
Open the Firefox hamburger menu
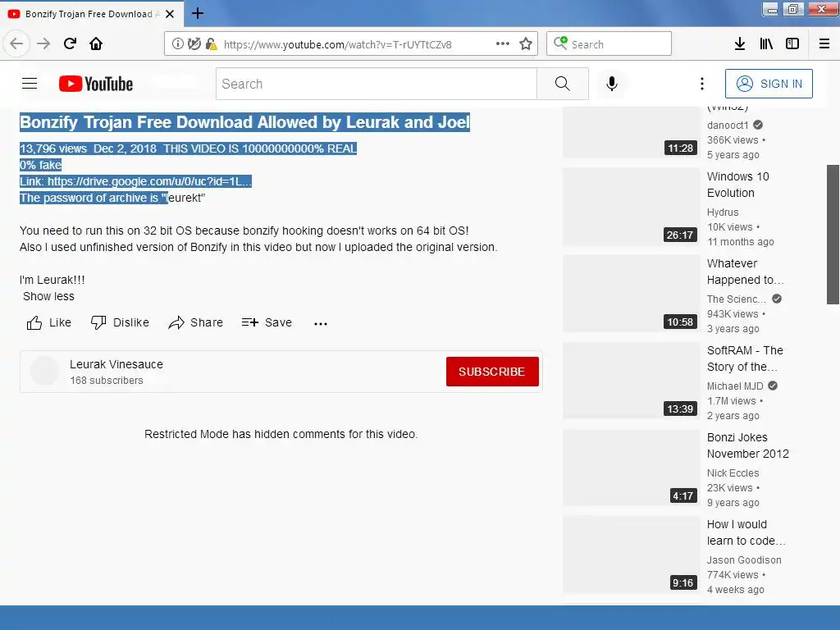(x=824, y=44)
